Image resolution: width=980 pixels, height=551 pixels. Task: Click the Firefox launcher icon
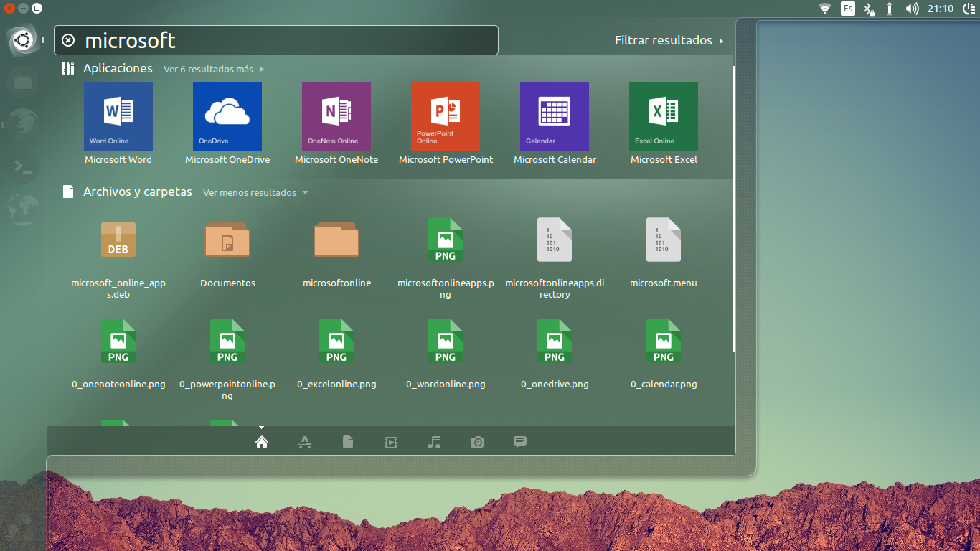tap(22, 124)
